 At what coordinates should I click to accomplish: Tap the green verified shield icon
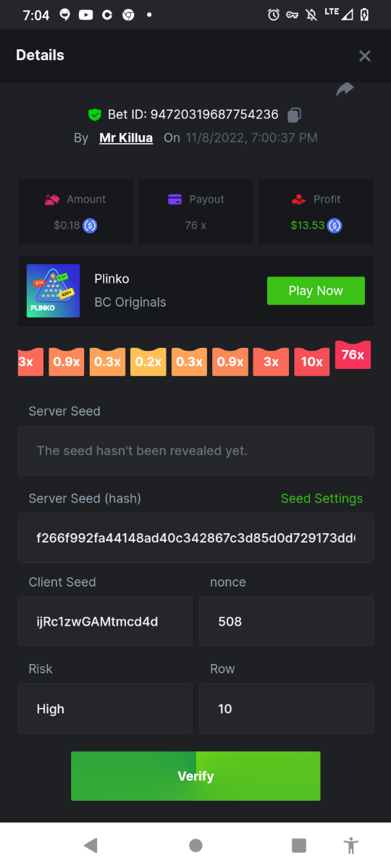[94, 114]
